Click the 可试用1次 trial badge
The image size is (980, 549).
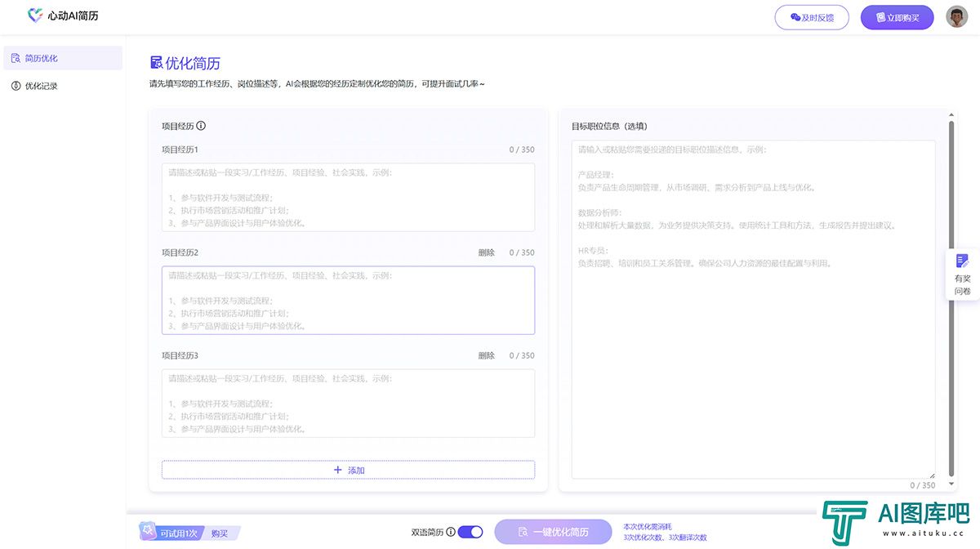(x=170, y=533)
